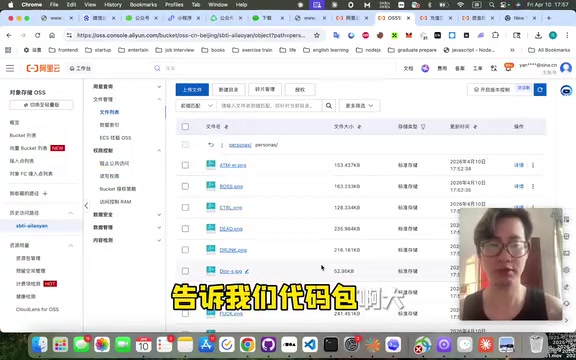Image resolution: width=576 pixels, height=360 pixels.
Task: Click the blue refresh file list button
Action: click(540, 90)
